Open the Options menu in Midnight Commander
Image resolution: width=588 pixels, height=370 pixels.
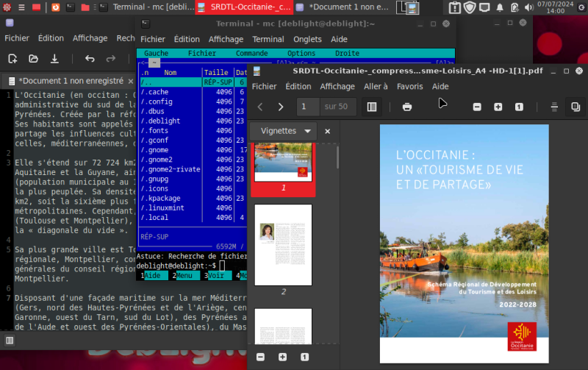coord(301,54)
